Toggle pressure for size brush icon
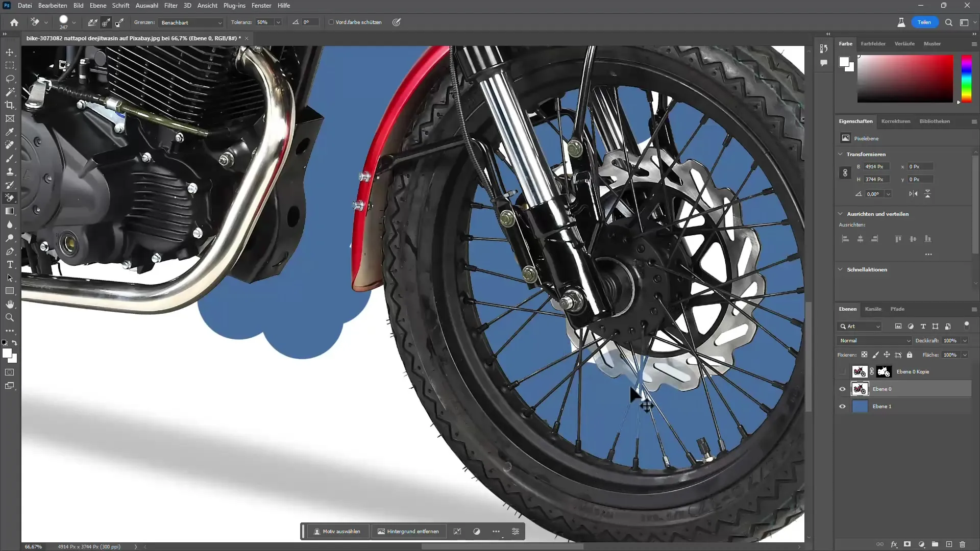Viewport: 980px width, 551px height. (397, 22)
